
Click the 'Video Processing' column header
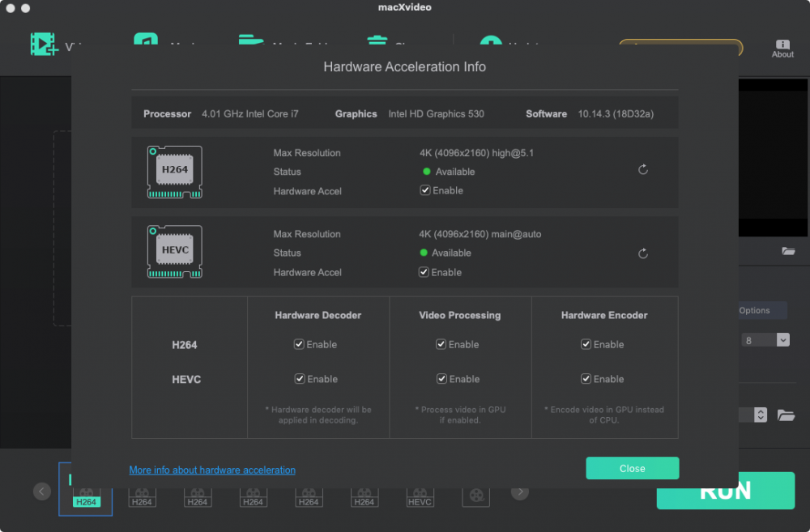tap(460, 315)
